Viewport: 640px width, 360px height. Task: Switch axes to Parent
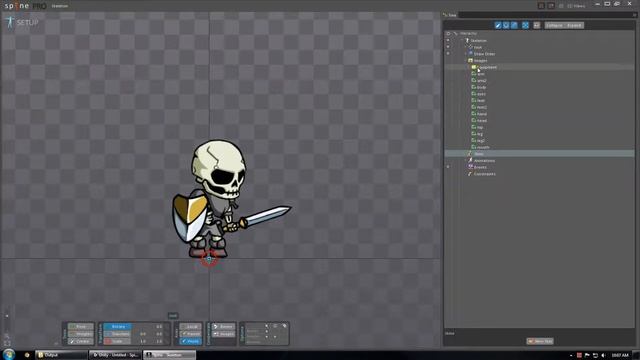191,334
